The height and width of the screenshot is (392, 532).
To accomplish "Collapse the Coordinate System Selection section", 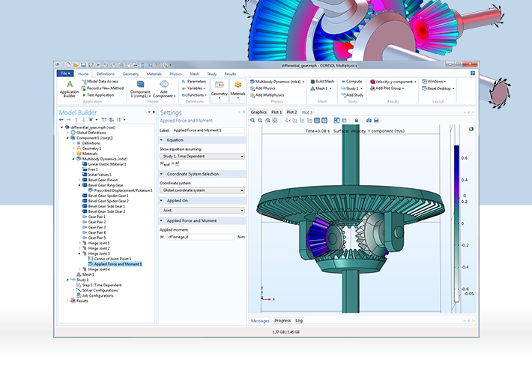I will pos(162,174).
